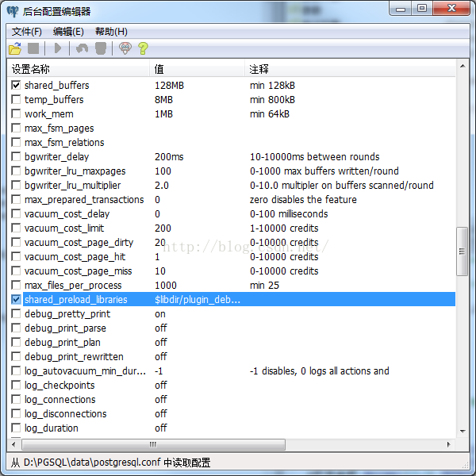
Task: Check the log_connections checkbox
Action: [16, 399]
